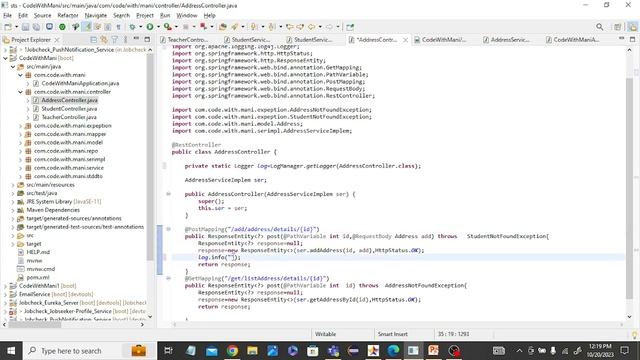Close the *AddressContr... editor tab

click(x=405, y=40)
